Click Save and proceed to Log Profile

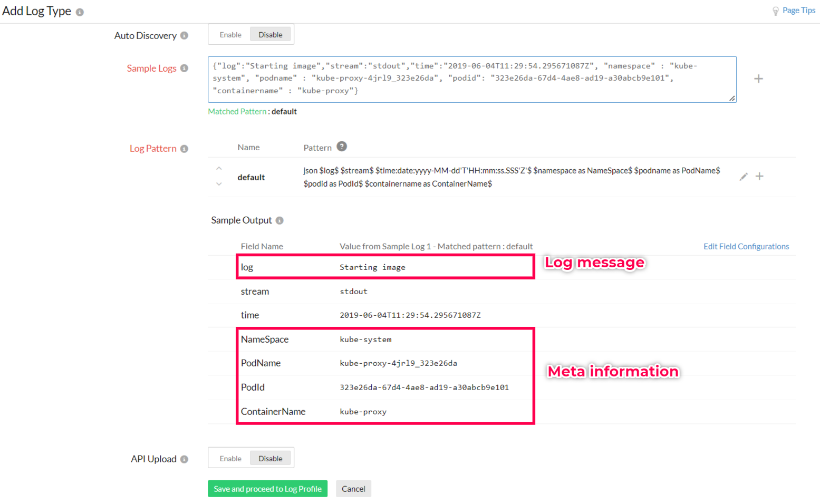pyautogui.click(x=267, y=489)
